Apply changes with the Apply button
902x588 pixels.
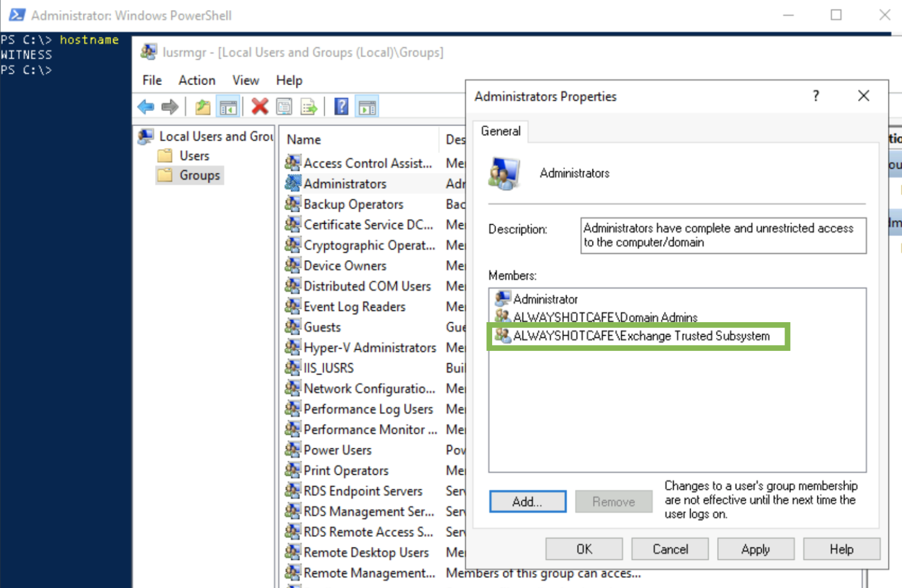(755, 549)
